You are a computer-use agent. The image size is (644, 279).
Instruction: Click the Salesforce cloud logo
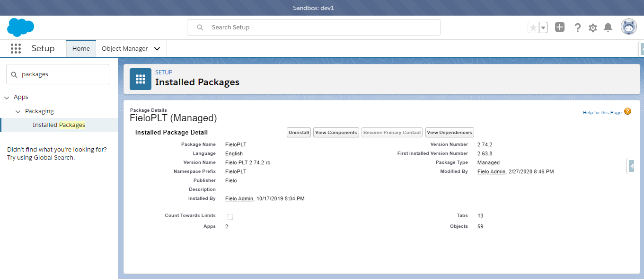(x=20, y=27)
